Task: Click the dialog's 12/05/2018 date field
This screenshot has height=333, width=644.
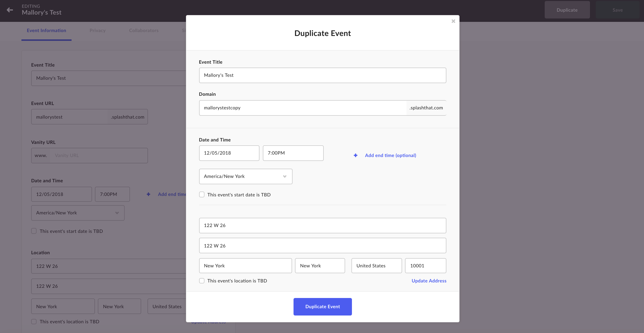Action: [229, 153]
